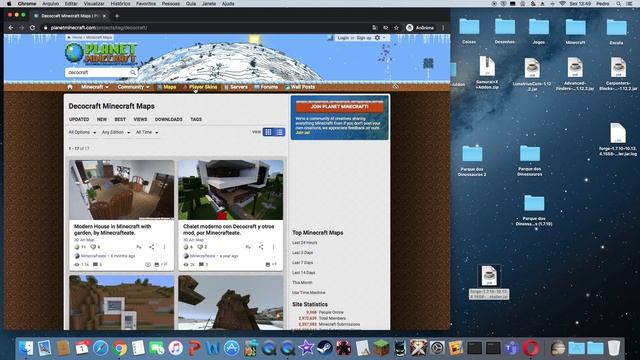Viewport: 640px width, 360px height.
Task: Open Opera browser from the Dock
Action: pos(531,348)
